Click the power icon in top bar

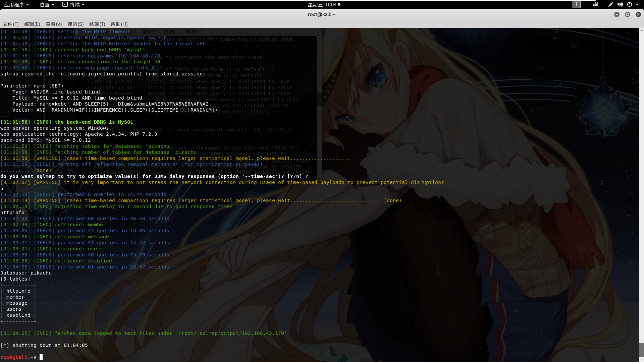(x=630, y=4)
